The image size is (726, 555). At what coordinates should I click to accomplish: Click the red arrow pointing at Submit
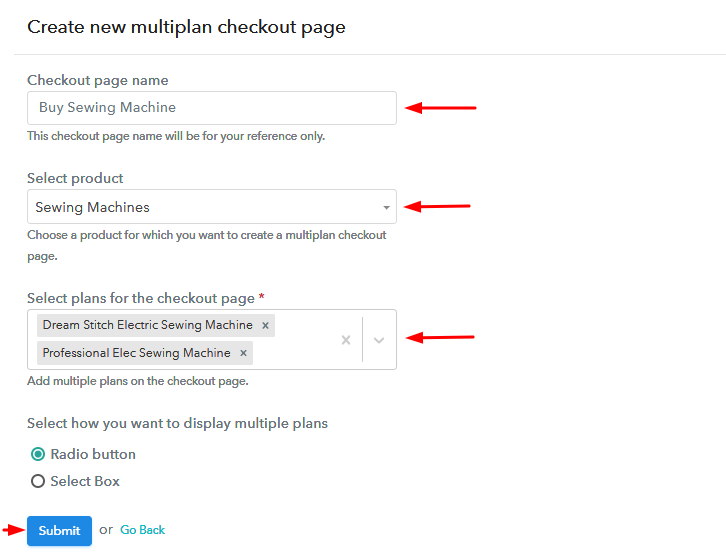tap(13, 530)
